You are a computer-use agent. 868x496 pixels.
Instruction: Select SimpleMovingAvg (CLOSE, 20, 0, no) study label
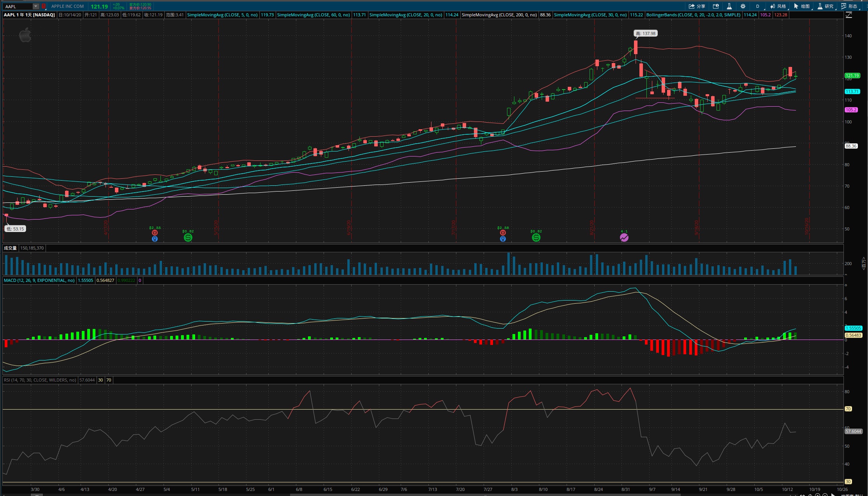pyautogui.click(x=406, y=15)
